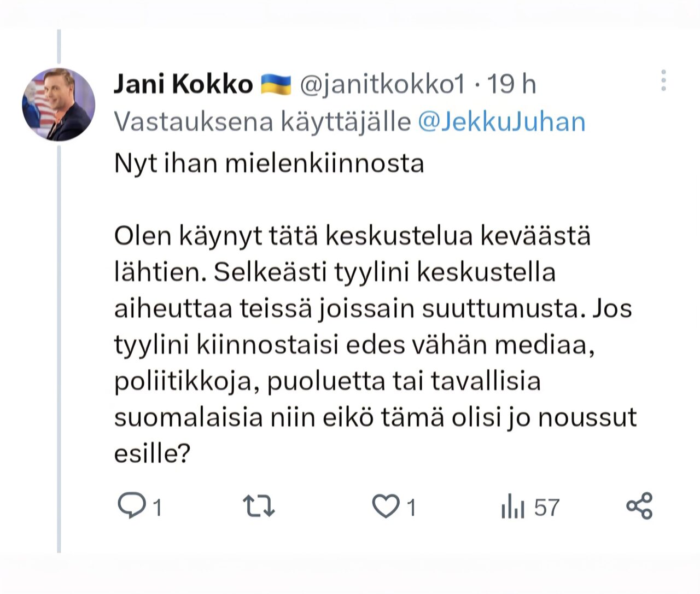Click the Ukraine flag emoji beside the name
Viewport: 700px width, 594px height.
(276, 84)
